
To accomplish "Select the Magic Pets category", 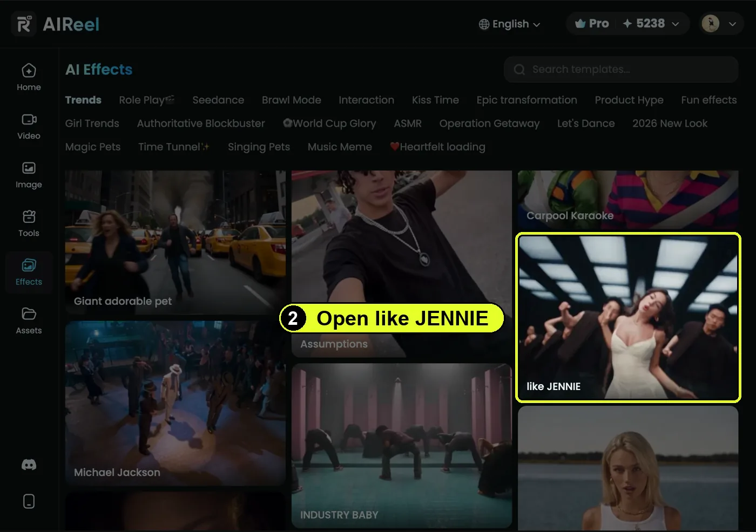I will point(93,147).
